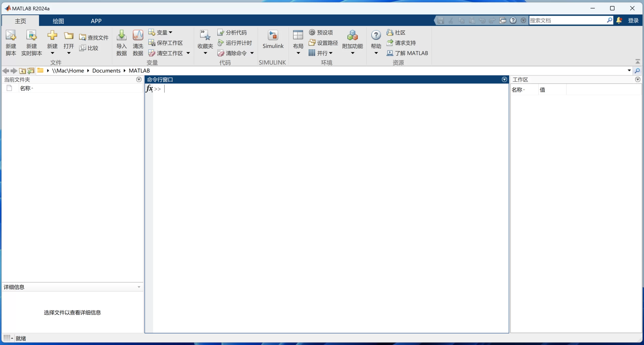Click the browse for folder icon
This screenshot has width=644, height=345.
click(31, 71)
